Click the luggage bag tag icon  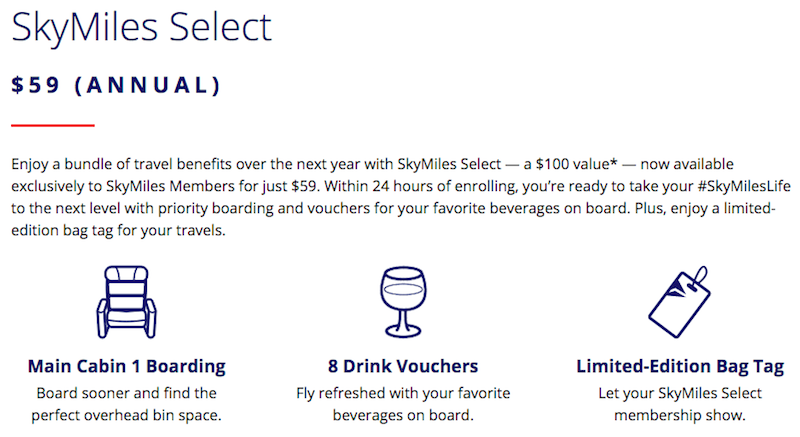click(x=679, y=301)
